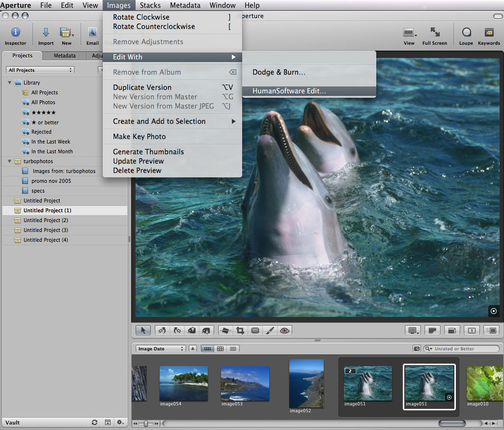Click the Import arrow icon
This screenshot has height=430, width=504.
tap(46, 33)
